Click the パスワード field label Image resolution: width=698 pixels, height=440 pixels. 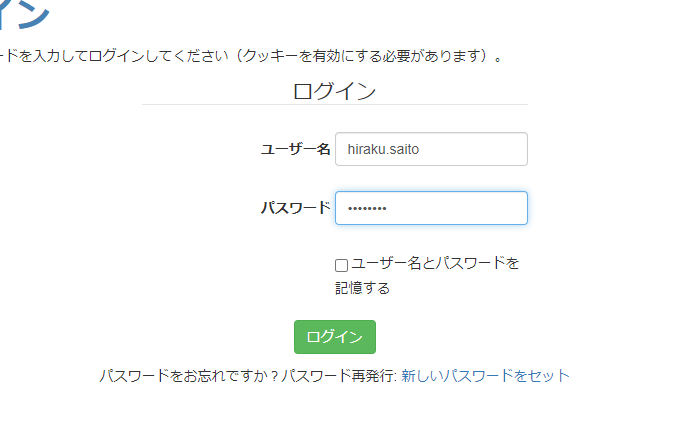295,208
